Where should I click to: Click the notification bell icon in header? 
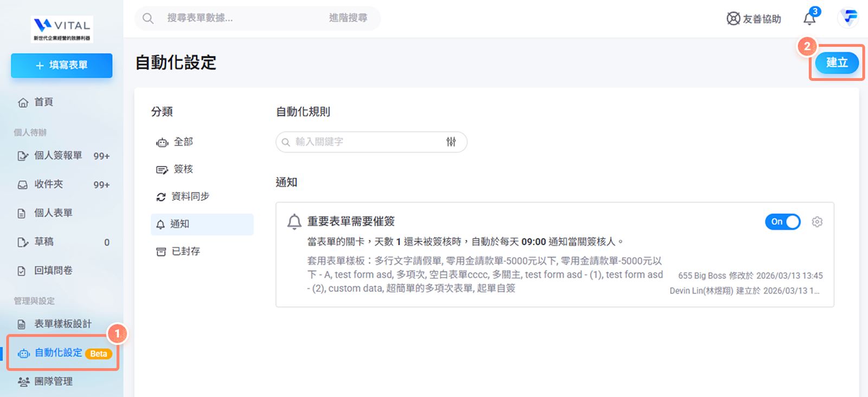809,18
